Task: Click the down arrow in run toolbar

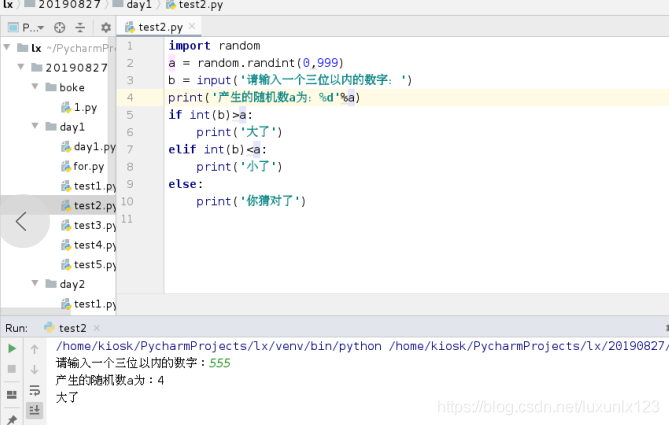Action: point(35,369)
